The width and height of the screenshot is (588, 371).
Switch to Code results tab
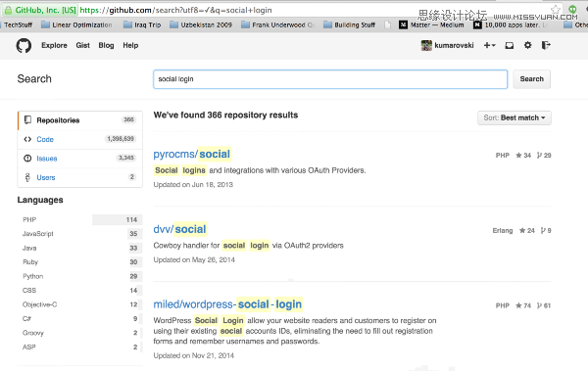[x=80, y=139]
